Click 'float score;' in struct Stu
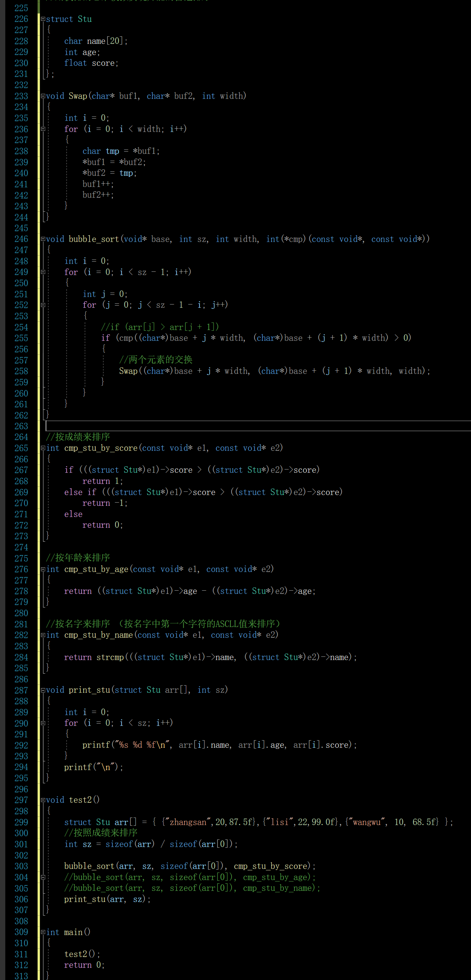 91,63
